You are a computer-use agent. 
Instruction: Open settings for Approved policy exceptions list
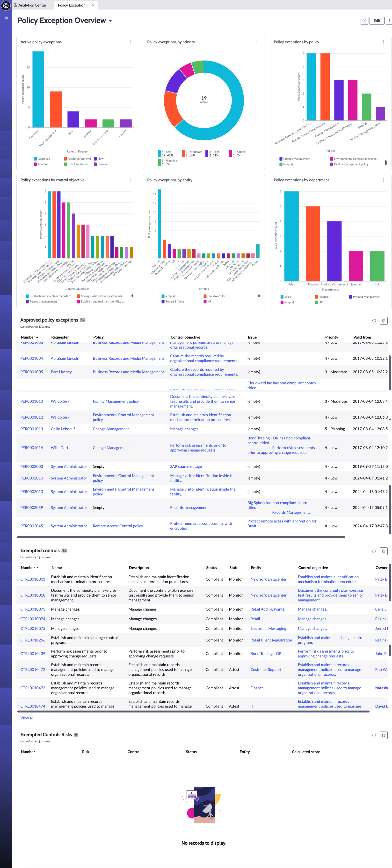(384, 321)
